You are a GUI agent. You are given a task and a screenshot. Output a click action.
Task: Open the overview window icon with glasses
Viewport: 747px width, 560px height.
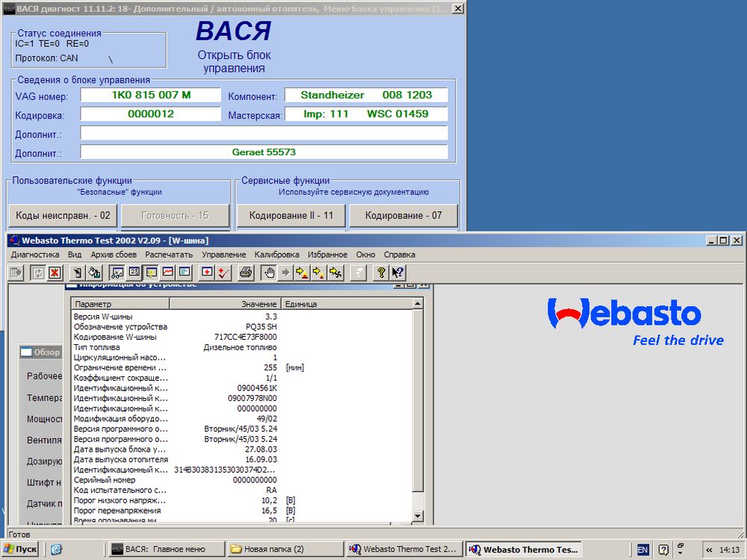tap(117, 273)
